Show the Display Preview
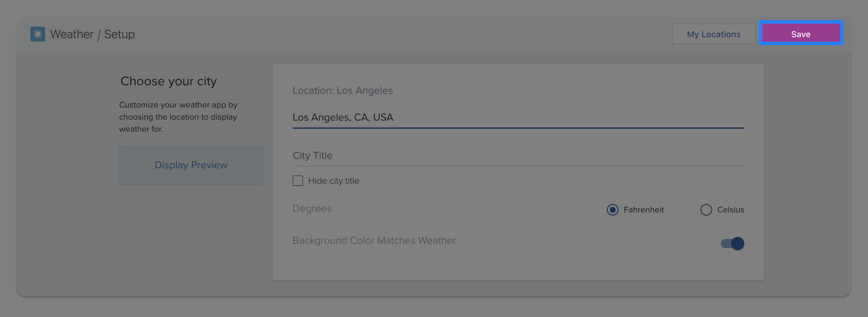Viewport: 868px width, 317px height. [x=191, y=165]
